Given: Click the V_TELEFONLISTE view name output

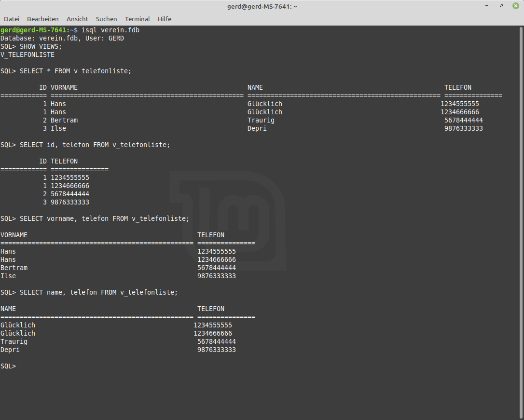Looking at the screenshot, I should pyautogui.click(x=28, y=55).
